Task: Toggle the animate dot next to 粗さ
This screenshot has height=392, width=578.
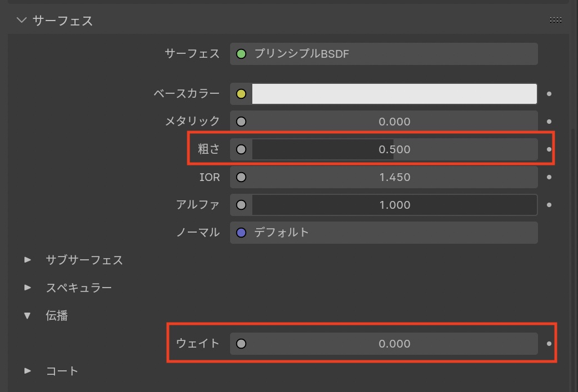Action: [549, 149]
